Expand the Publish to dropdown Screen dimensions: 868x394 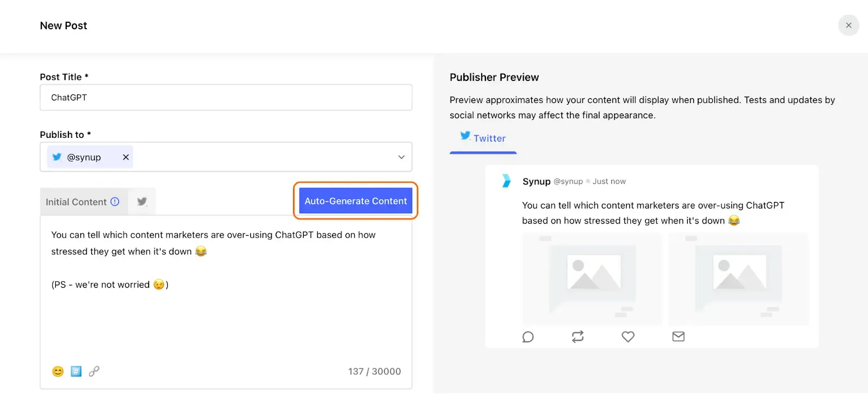click(x=401, y=157)
